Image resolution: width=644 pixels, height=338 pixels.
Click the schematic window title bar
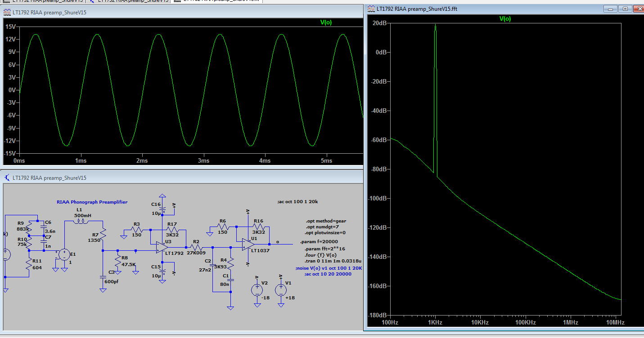183,178
